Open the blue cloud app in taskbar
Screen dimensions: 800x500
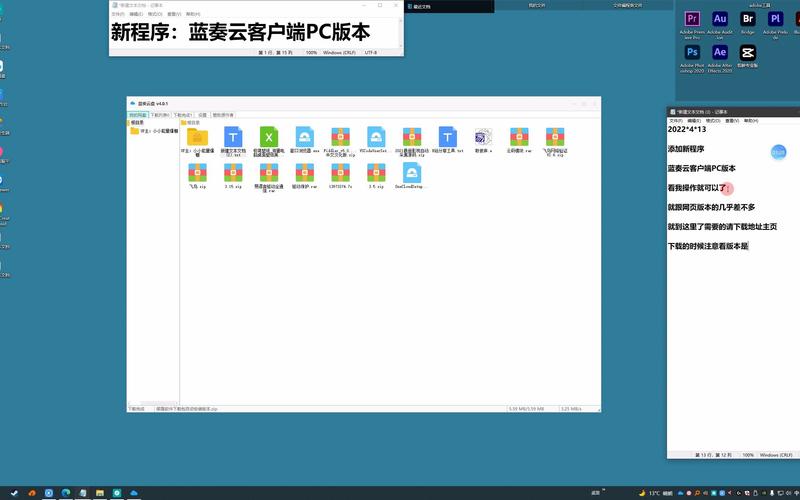click(134, 493)
